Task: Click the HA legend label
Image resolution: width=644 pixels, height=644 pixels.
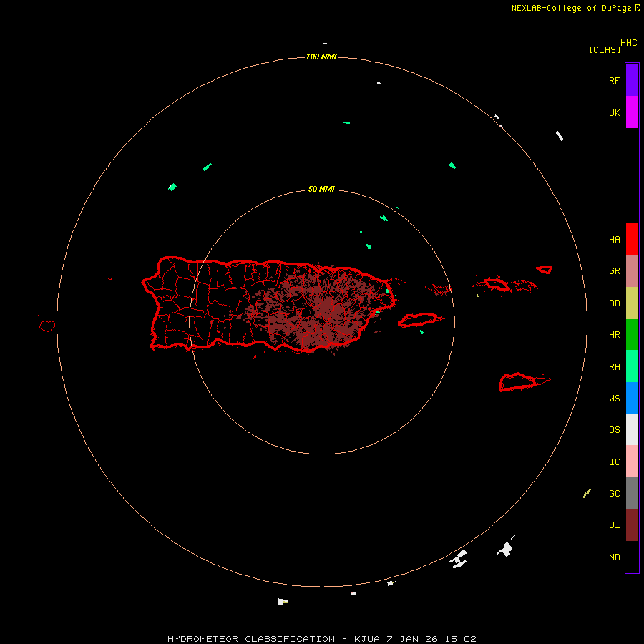Action: (x=614, y=239)
